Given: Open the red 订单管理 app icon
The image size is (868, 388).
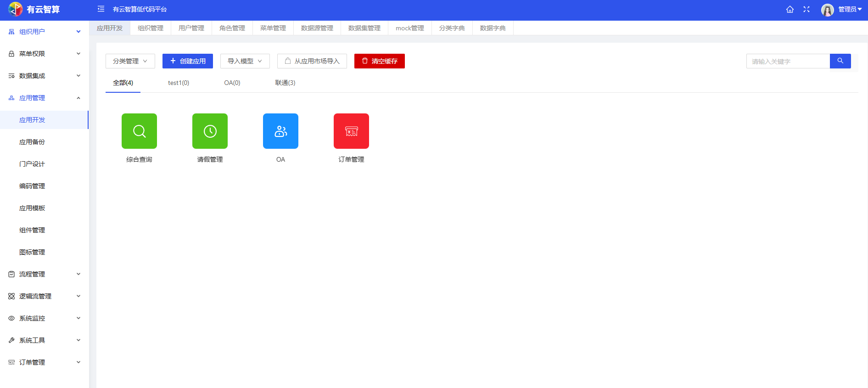Looking at the screenshot, I should click(351, 131).
